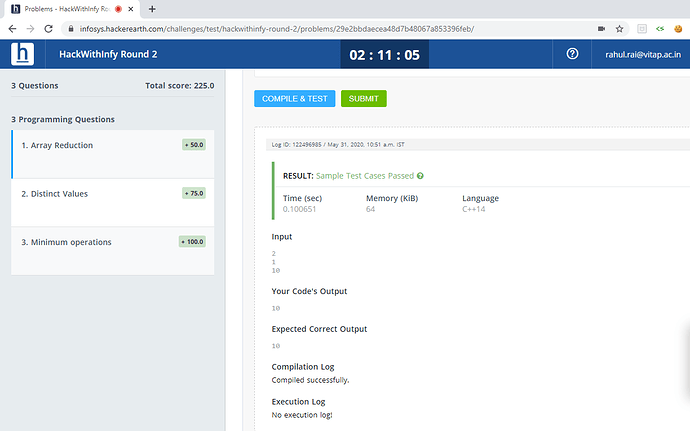This screenshot has width=690, height=431.
Task: Click the +50.0 score badge
Action: (x=194, y=145)
